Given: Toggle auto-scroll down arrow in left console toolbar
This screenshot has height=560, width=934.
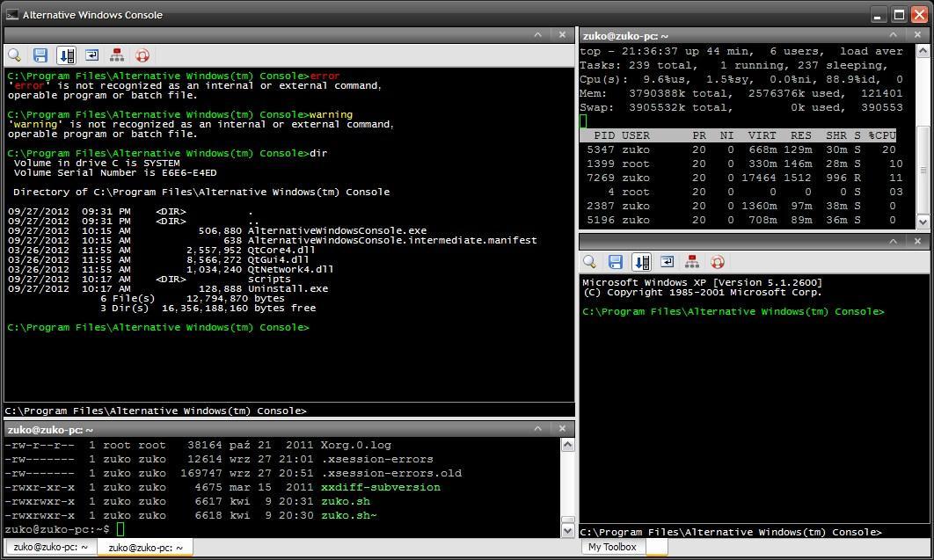Looking at the screenshot, I should click(x=66, y=55).
